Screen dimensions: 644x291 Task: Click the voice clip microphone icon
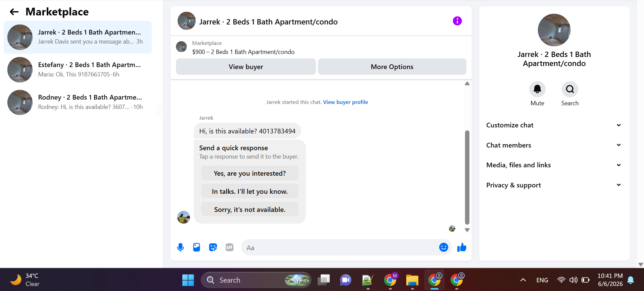180,247
